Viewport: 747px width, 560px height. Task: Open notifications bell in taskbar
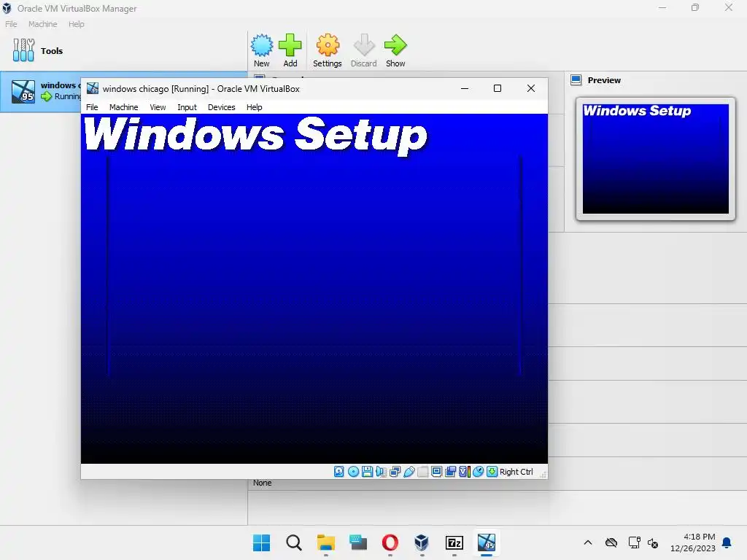pyautogui.click(x=727, y=542)
